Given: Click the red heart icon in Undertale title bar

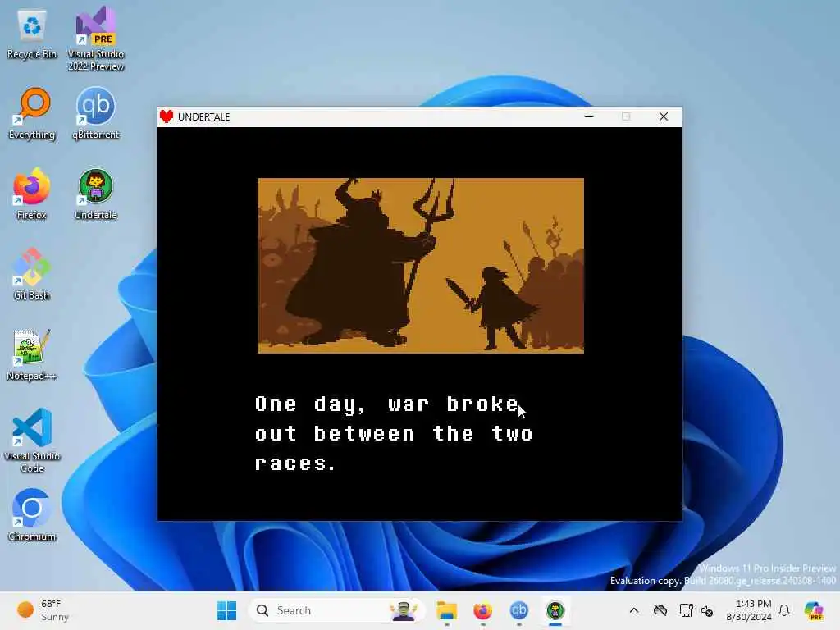Looking at the screenshot, I should point(167,116).
